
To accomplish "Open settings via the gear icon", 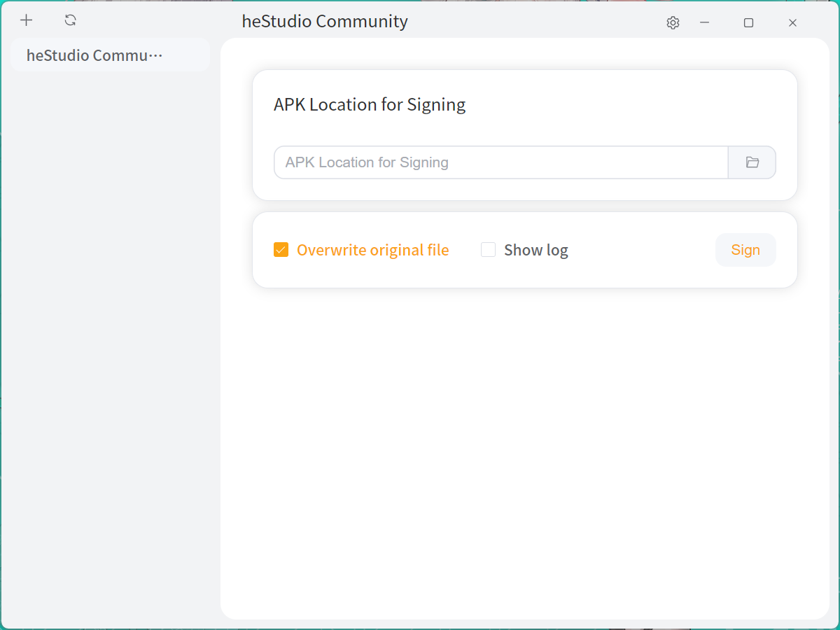I will 673,23.
